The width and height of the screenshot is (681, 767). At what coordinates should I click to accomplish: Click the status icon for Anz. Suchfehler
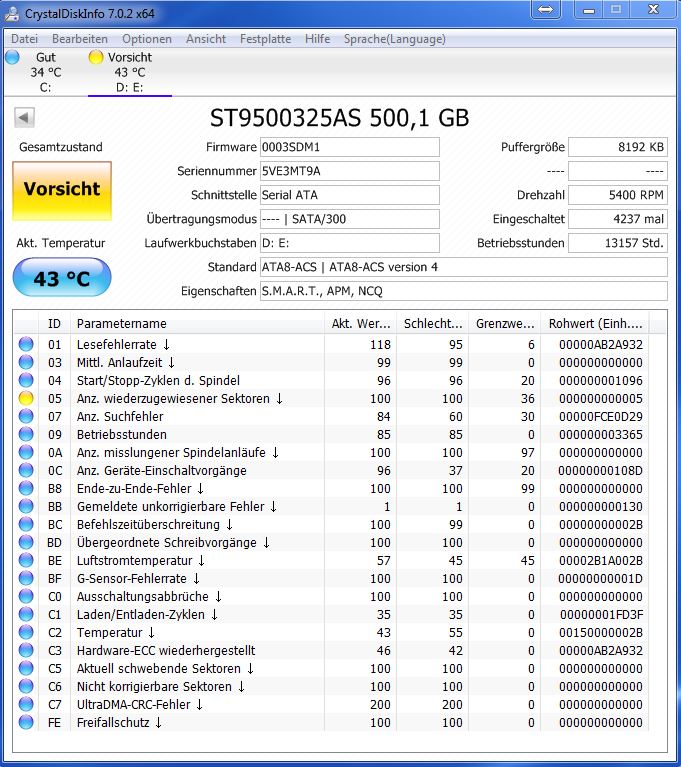(x=26, y=416)
